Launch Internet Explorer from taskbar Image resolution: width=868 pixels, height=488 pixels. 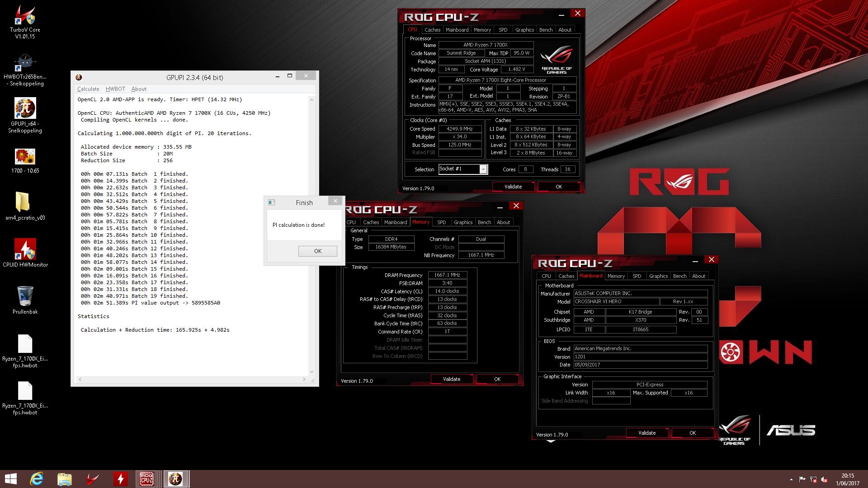pos(37,479)
